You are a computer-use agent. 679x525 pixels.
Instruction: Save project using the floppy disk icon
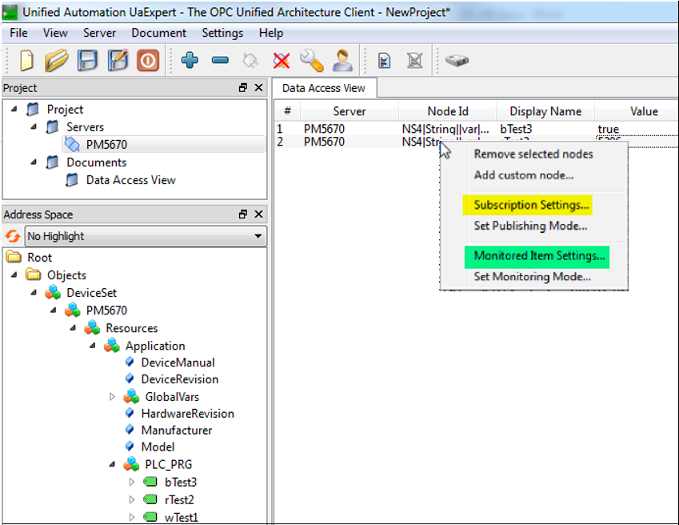pos(87,60)
